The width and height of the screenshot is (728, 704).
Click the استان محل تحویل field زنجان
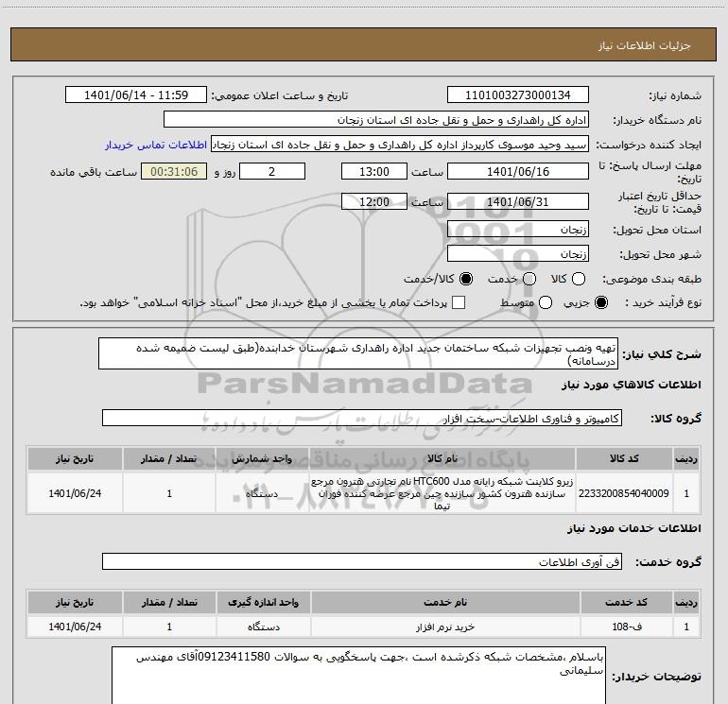pyautogui.click(x=518, y=230)
